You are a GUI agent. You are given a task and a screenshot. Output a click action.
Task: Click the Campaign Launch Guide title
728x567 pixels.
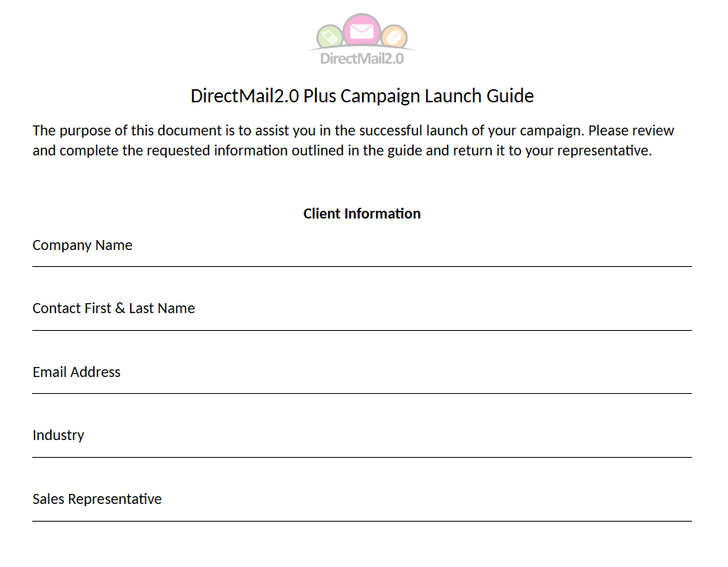point(362,96)
